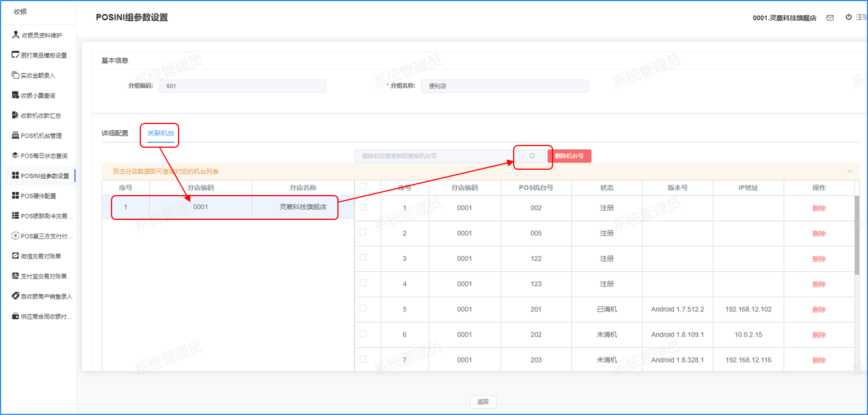868x415 pixels.
Task: Click the 收银小票查询 sidebar icon
Action: [16, 95]
